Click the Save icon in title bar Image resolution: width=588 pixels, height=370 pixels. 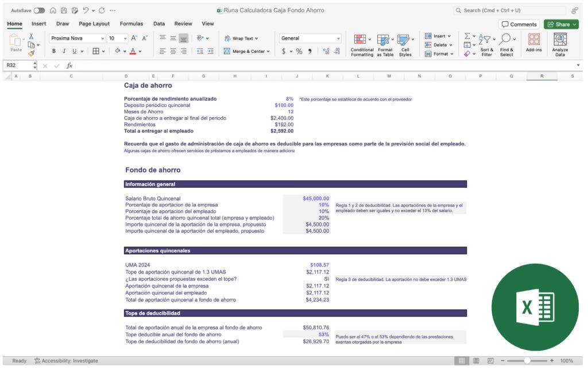coord(63,10)
